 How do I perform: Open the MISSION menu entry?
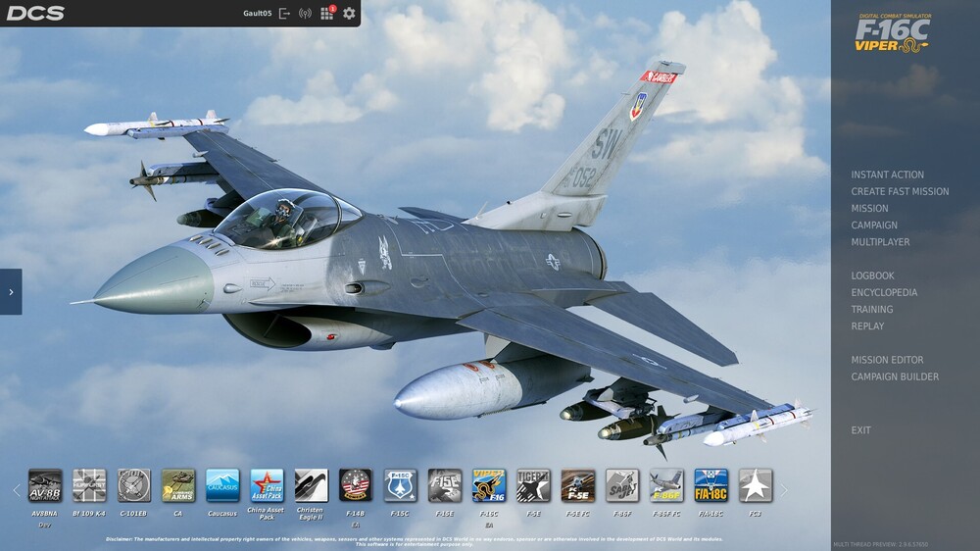[869, 208]
